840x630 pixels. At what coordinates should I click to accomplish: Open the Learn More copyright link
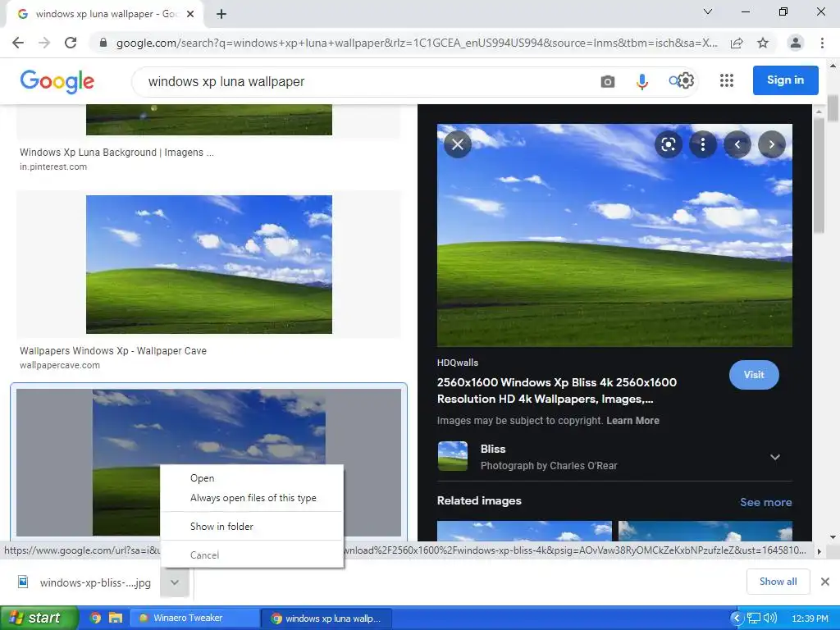pyautogui.click(x=632, y=421)
